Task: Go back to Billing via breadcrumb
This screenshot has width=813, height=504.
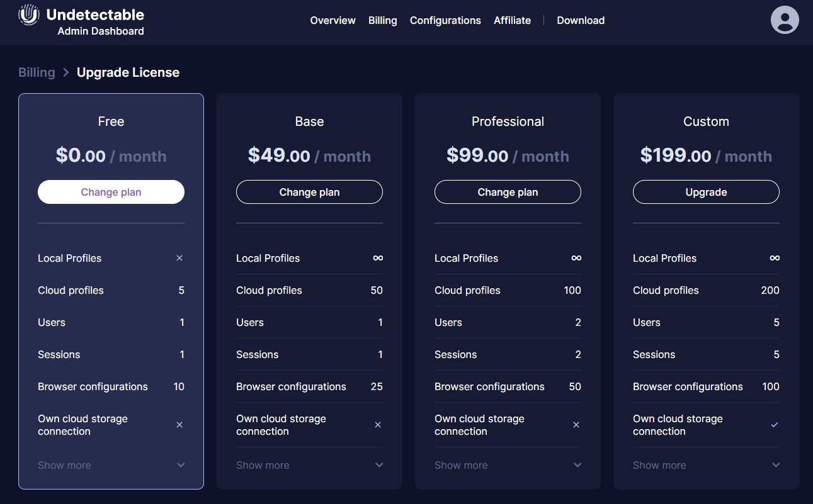Action: tap(37, 72)
